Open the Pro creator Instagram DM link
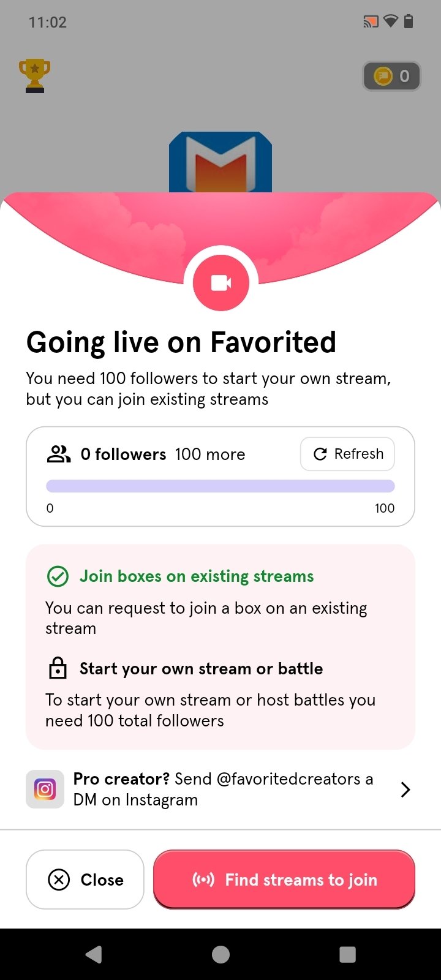 pyautogui.click(x=223, y=789)
